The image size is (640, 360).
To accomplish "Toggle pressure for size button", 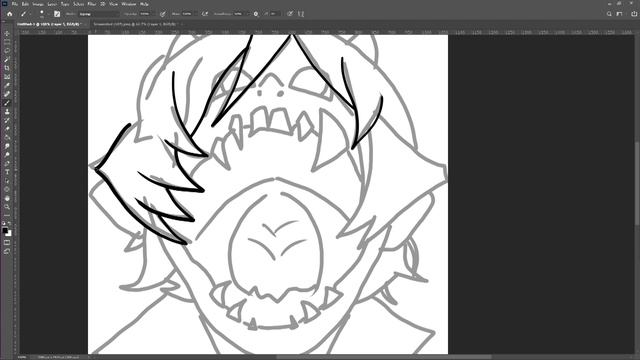I will click(289, 14).
